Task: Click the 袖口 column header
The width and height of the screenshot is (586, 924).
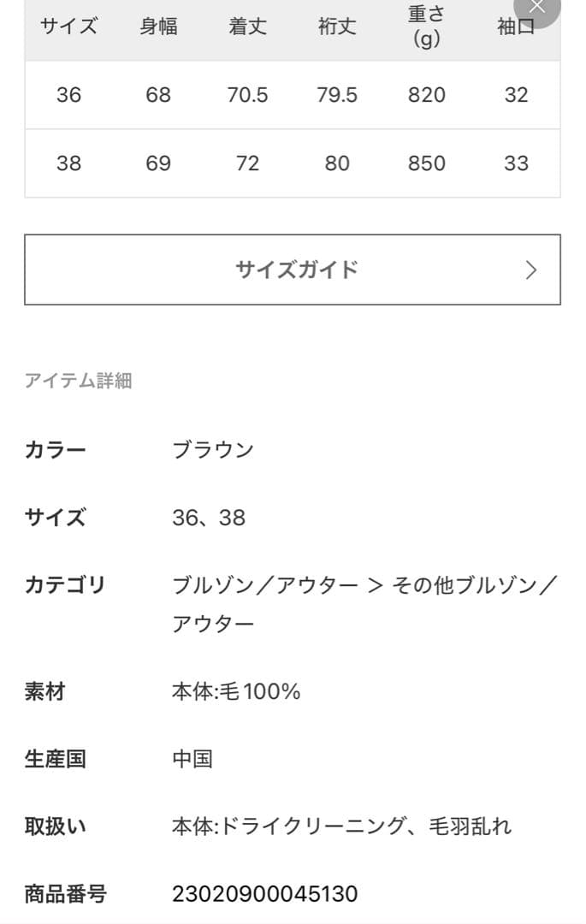Action: pyautogui.click(x=516, y=27)
